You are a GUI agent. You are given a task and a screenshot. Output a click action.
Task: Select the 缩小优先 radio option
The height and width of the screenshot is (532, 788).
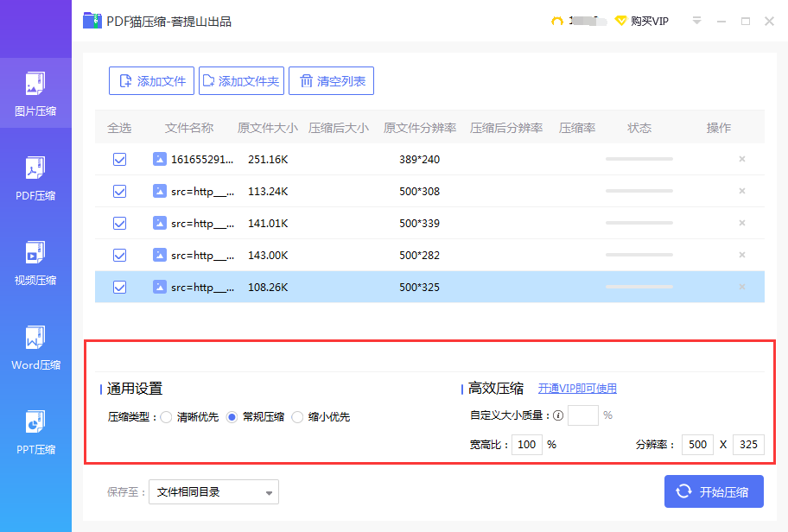pyautogui.click(x=297, y=417)
